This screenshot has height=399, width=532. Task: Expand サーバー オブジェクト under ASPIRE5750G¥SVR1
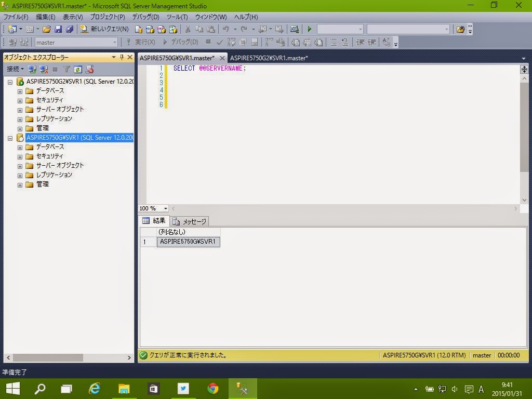click(x=20, y=166)
